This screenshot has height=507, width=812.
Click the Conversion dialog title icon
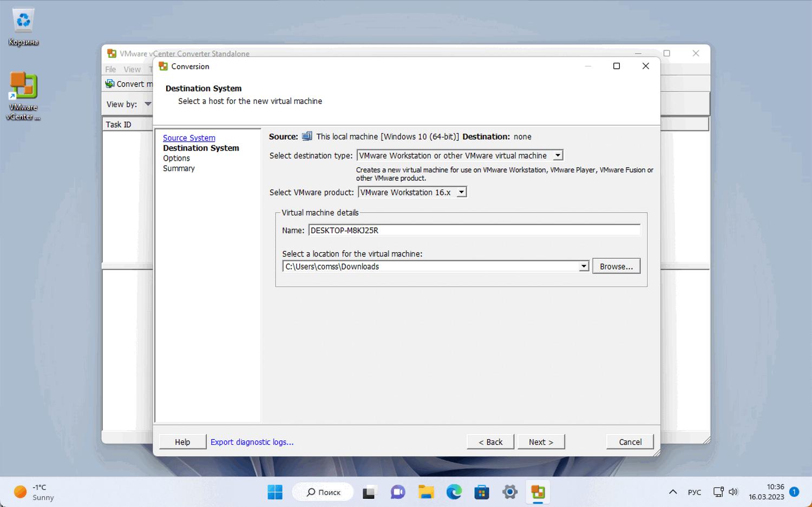163,66
